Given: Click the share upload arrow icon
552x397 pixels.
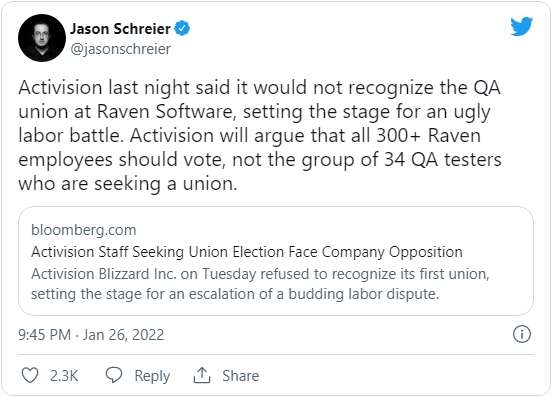Looking at the screenshot, I should tap(202, 375).
